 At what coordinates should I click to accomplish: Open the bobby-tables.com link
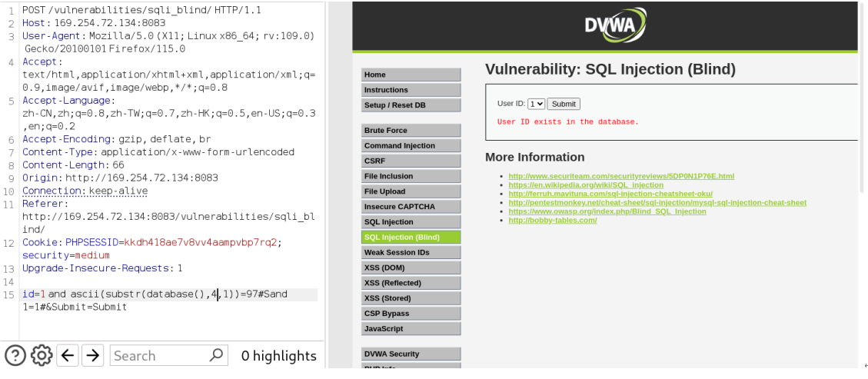click(x=553, y=220)
